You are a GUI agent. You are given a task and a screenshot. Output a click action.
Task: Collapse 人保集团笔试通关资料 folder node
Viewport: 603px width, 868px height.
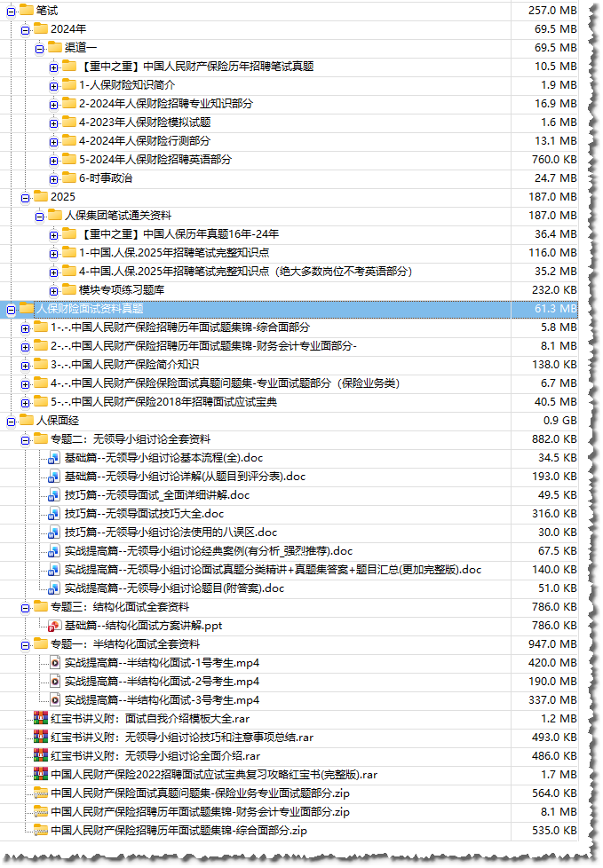click(39, 217)
